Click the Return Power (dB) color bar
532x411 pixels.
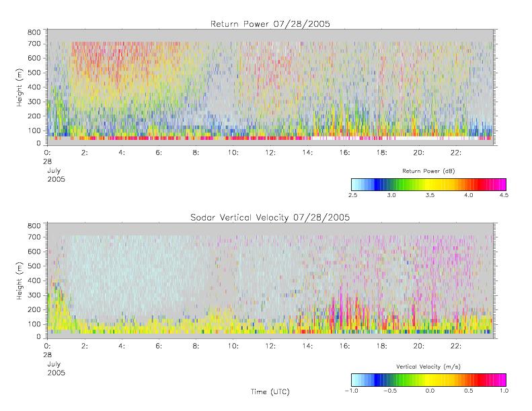pos(428,184)
